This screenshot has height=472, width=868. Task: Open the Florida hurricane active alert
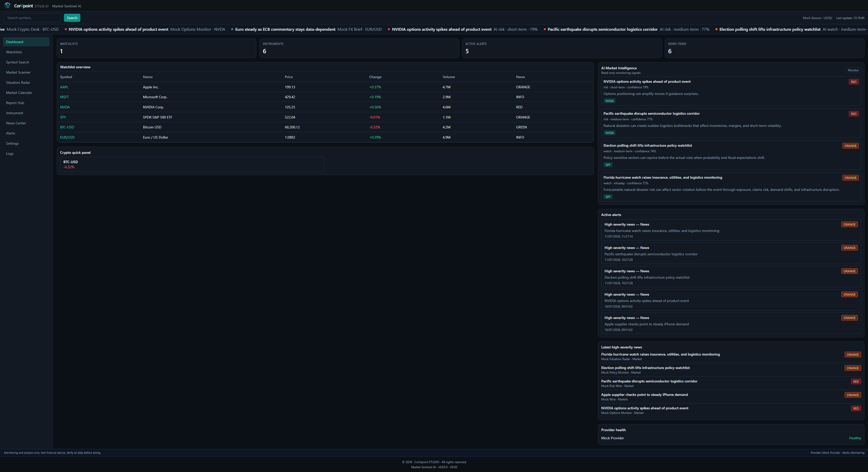coord(731,230)
